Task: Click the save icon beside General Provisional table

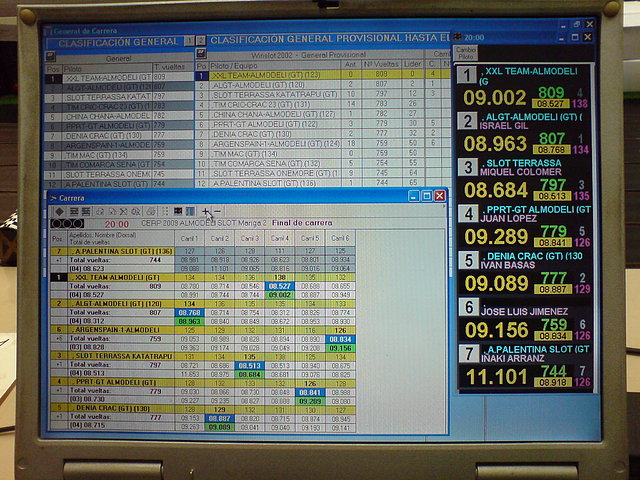Action: point(201,53)
